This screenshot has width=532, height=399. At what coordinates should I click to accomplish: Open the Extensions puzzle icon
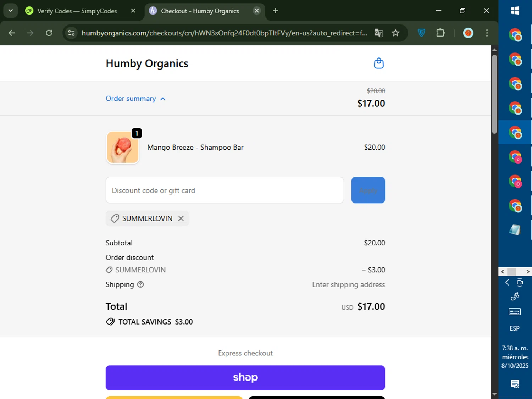[440, 33]
